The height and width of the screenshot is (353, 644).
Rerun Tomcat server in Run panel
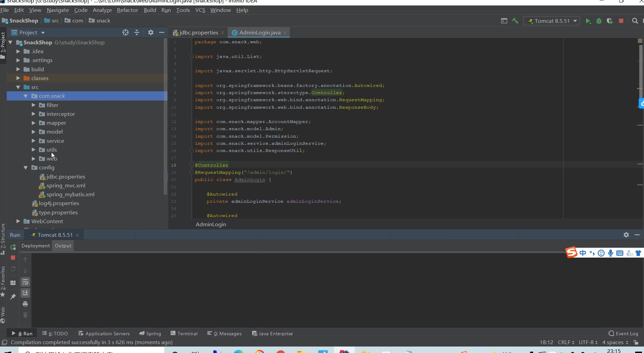pos(13,247)
